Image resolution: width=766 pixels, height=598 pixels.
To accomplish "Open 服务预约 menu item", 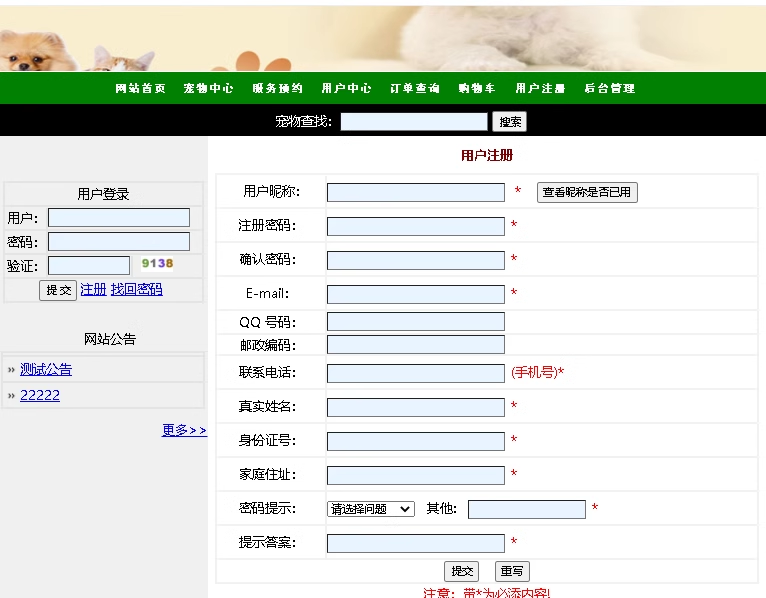I will click(277, 88).
